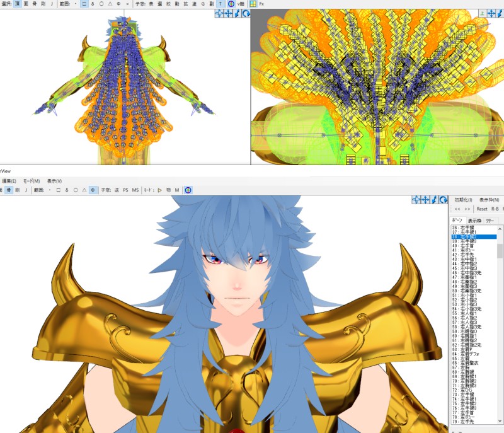Select point range mode in top toolbar
Screen dimensions: 504x433
[x=76, y=4]
